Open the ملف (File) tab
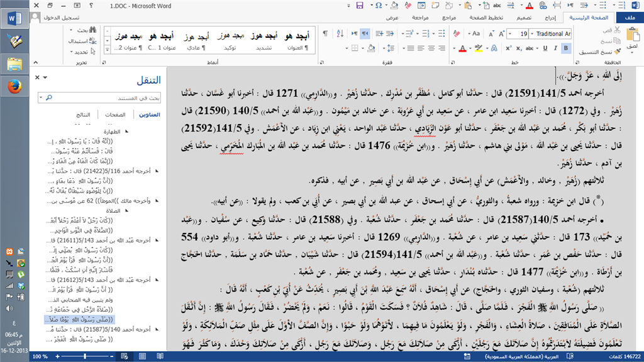Screen dimensions: 644x362 tap(630, 18)
